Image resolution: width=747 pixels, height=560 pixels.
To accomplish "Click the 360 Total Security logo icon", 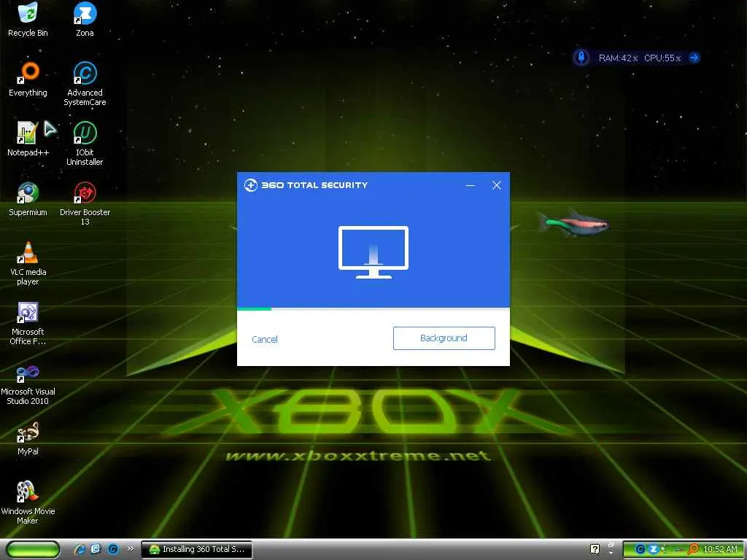I will (x=251, y=184).
